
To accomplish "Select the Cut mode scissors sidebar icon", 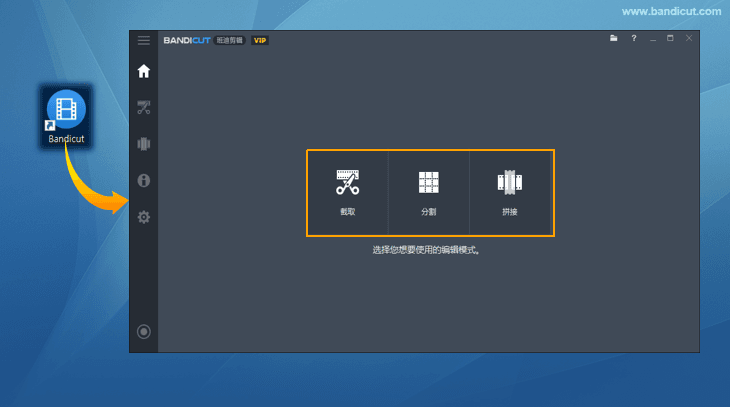I will (143, 108).
